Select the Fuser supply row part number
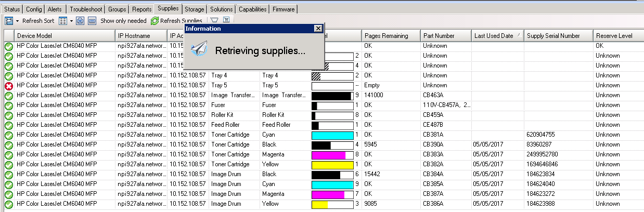Image resolution: width=644 pixels, height=212 pixels. (446, 105)
